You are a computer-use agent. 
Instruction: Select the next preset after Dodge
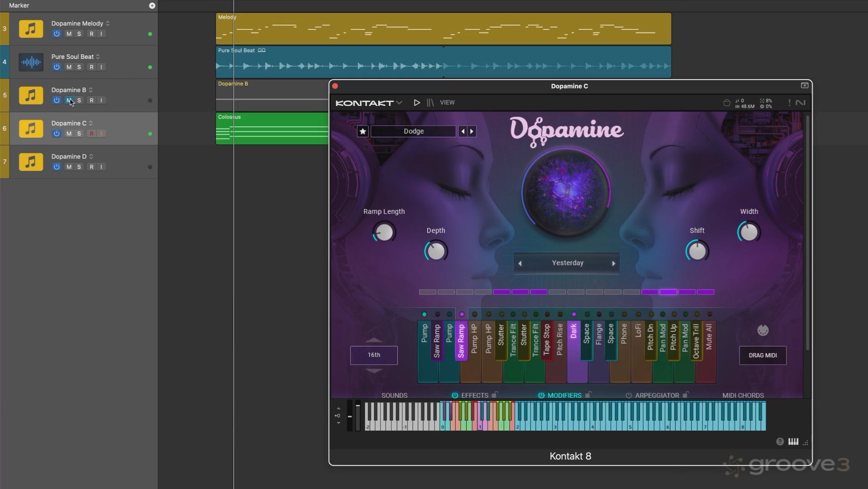pyautogui.click(x=472, y=131)
